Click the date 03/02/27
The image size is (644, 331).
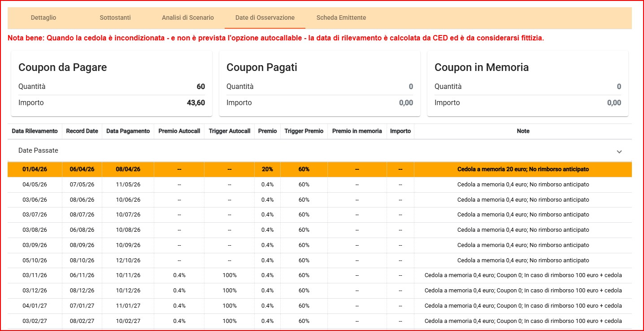pos(35,321)
